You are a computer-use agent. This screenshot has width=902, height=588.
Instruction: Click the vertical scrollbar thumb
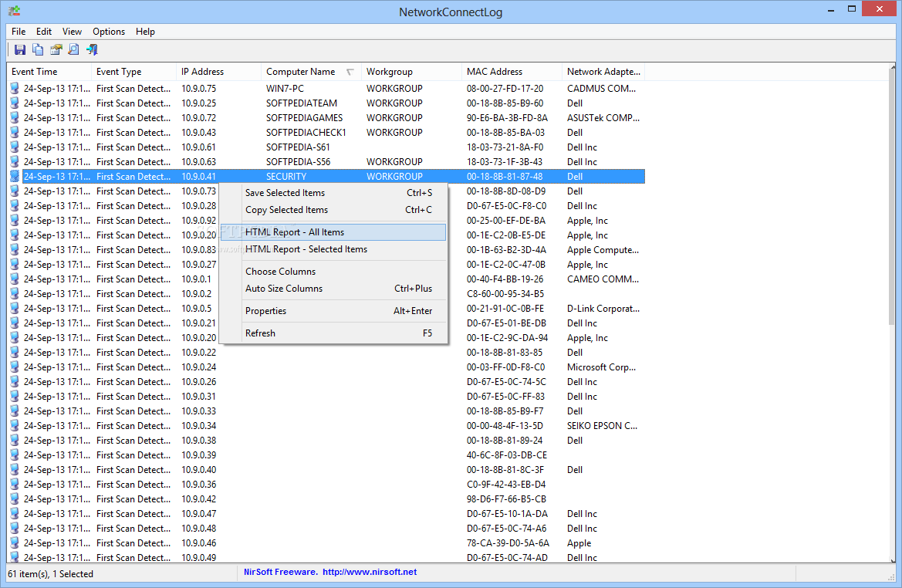tap(892, 196)
